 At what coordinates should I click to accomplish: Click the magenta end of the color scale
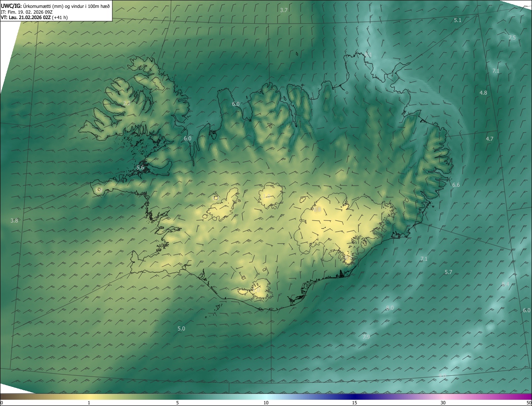click(525, 396)
